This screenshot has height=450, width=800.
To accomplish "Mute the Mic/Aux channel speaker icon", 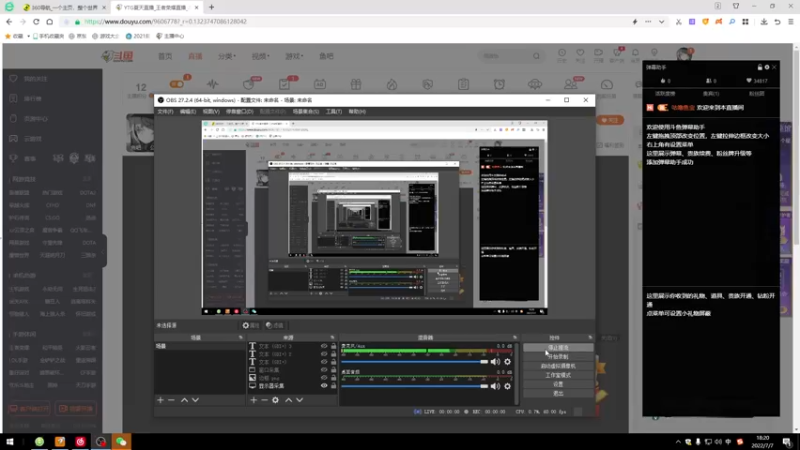I will pos(495,362).
